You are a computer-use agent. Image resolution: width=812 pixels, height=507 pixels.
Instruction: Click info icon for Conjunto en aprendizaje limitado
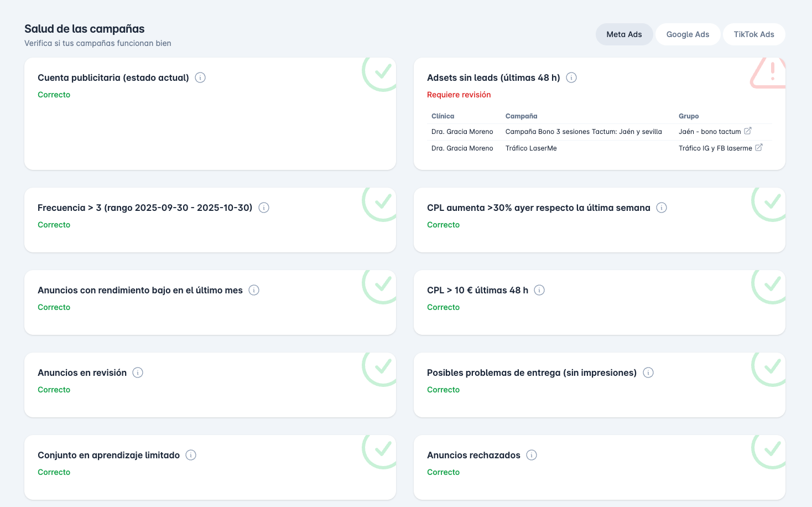click(x=191, y=455)
